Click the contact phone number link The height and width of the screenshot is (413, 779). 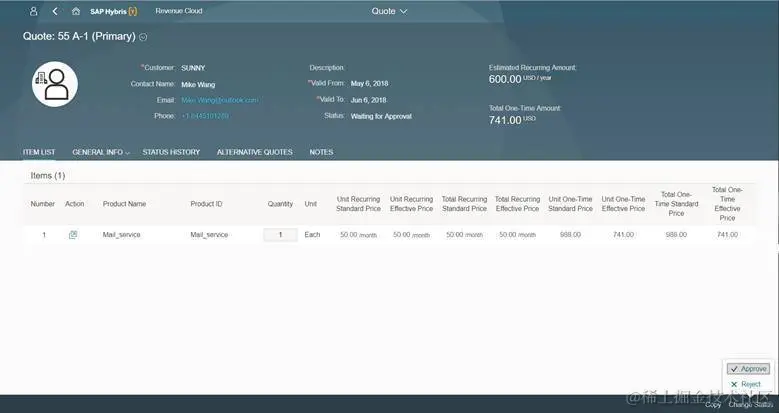205,116
